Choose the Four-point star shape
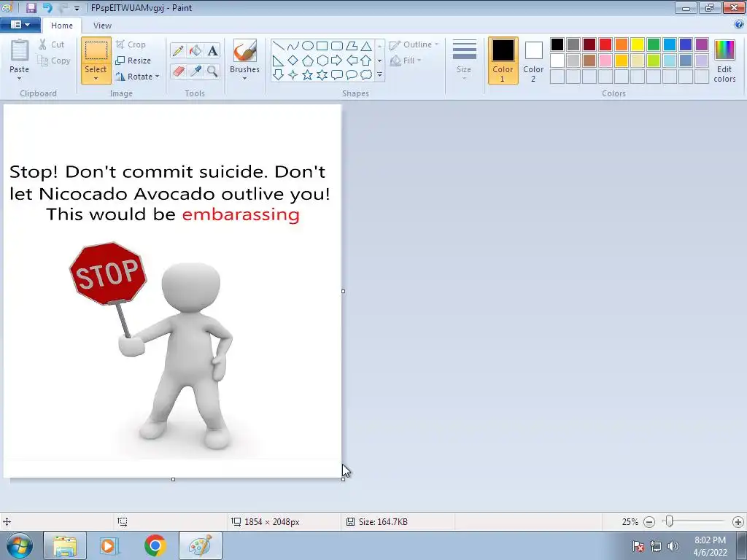 click(293, 75)
